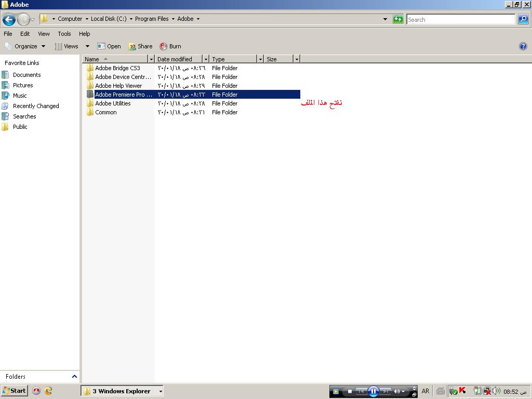The height and width of the screenshot is (399, 532).
Task: Expand the Organize menu
Action: (25, 46)
